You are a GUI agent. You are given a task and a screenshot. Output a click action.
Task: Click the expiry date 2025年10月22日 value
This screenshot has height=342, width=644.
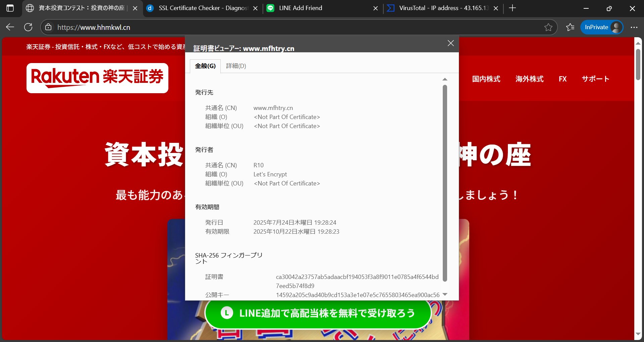[x=296, y=232]
